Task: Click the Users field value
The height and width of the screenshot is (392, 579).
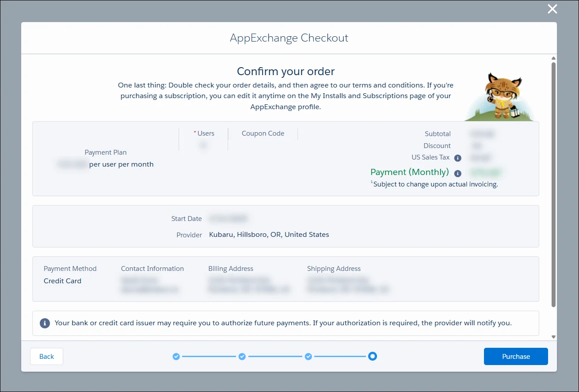Action: (203, 145)
